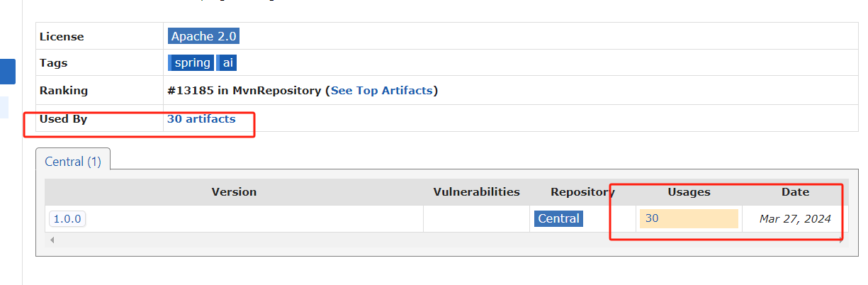Viewport: 868px width, 285px height.
Task: Follow the See Top Artifacts link
Action: coord(382,91)
